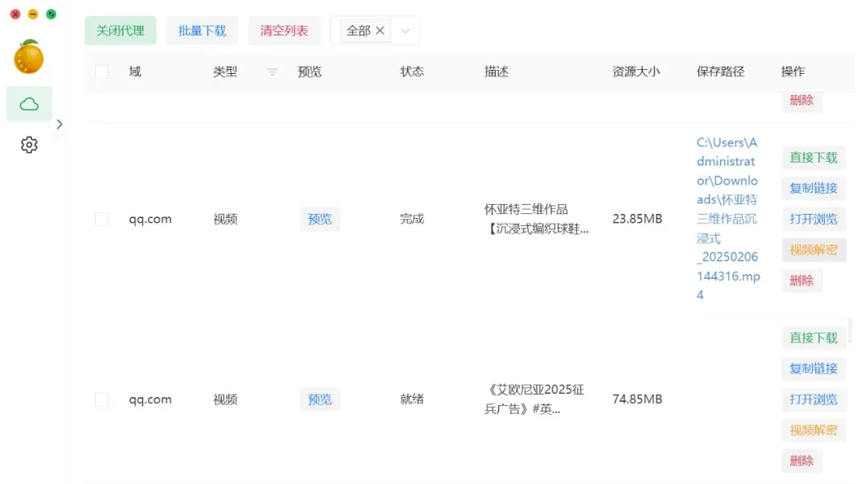Image resolution: width=868 pixels, height=484 pixels.
Task: Click the 域 column header
Action: [x=135, y=72]
